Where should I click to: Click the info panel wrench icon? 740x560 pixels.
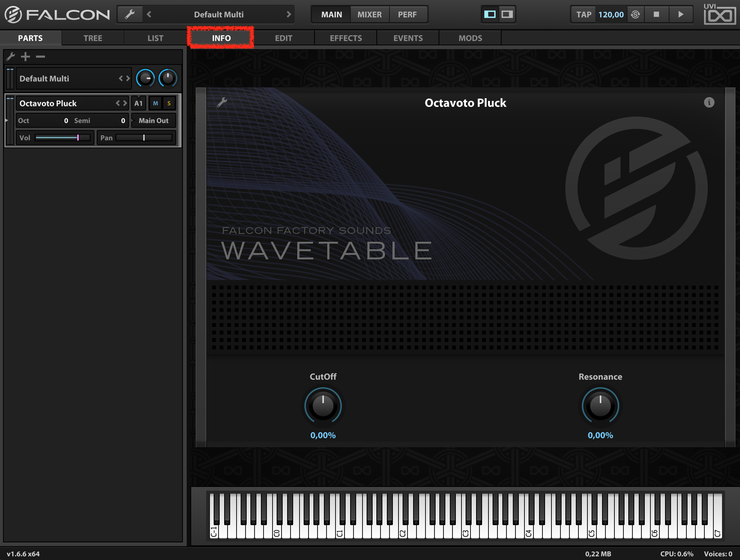point(222,102)
